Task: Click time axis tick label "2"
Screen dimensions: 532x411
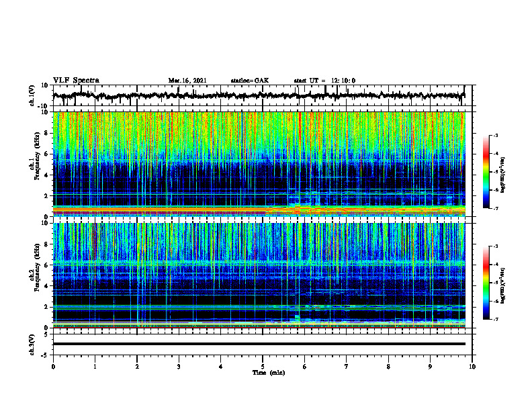Action: point(137,367)
